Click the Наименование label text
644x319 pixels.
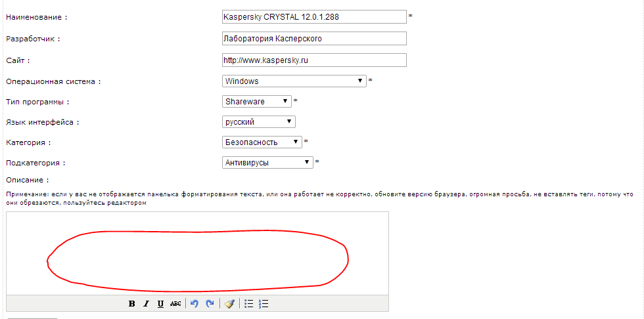coord(37,17)
